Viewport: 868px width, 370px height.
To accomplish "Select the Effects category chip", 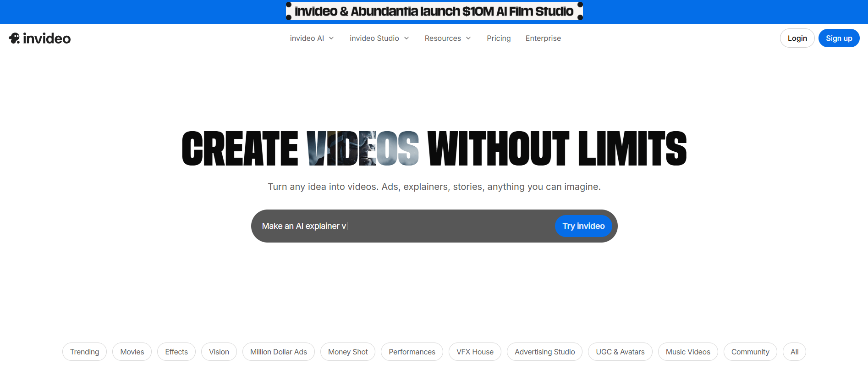I will point(176,352).
